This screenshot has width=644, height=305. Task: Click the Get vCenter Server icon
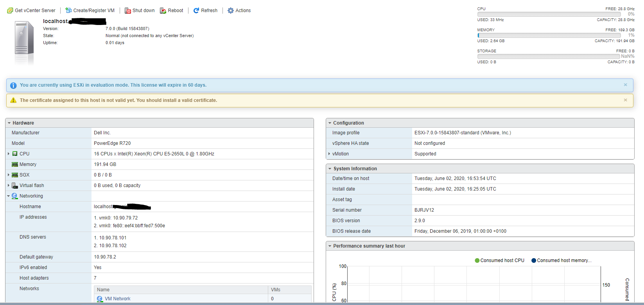point(10,11)
